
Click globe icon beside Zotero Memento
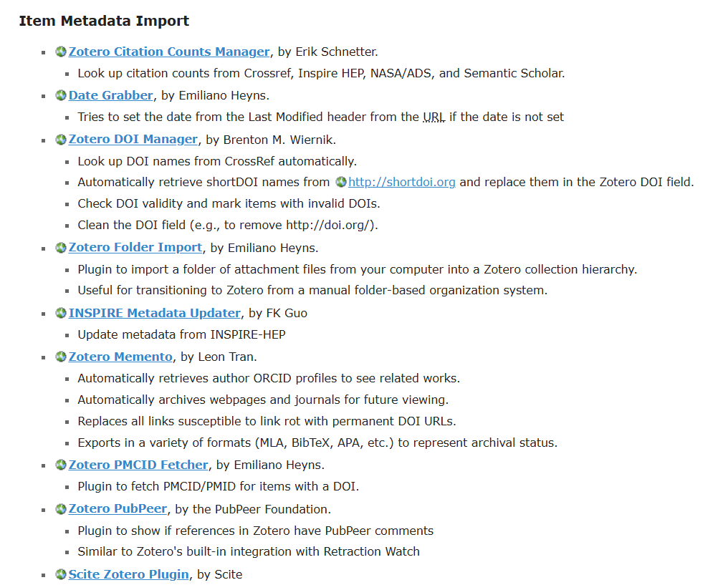tap(61, 357)
